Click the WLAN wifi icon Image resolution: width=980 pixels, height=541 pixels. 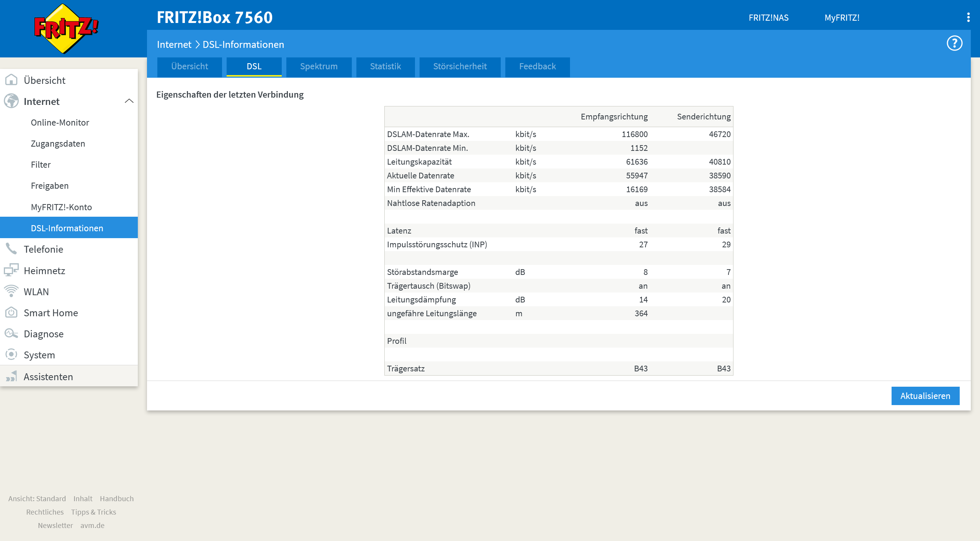tap(11, 291)
